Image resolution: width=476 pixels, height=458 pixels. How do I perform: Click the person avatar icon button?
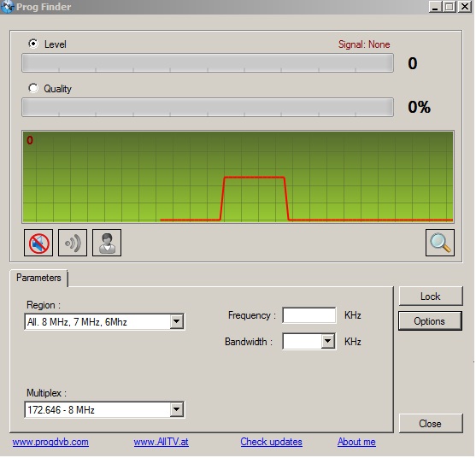point(107,244)
